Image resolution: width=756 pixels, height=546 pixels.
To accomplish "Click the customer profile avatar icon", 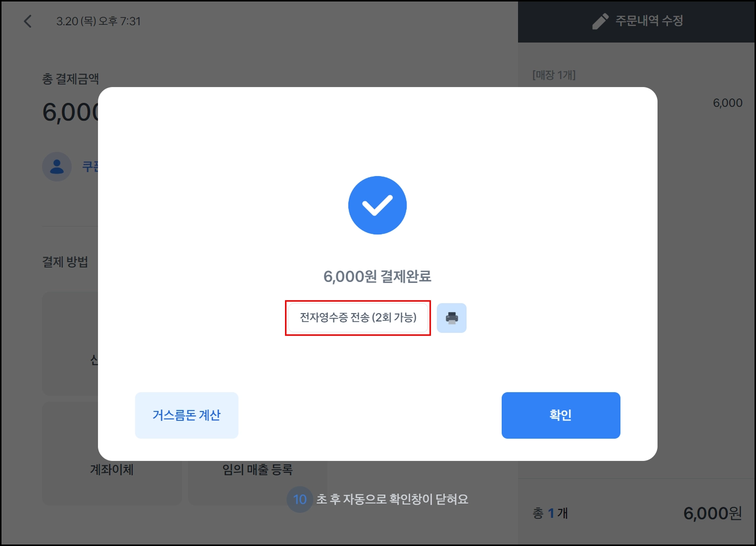I will tap(57, 167).
